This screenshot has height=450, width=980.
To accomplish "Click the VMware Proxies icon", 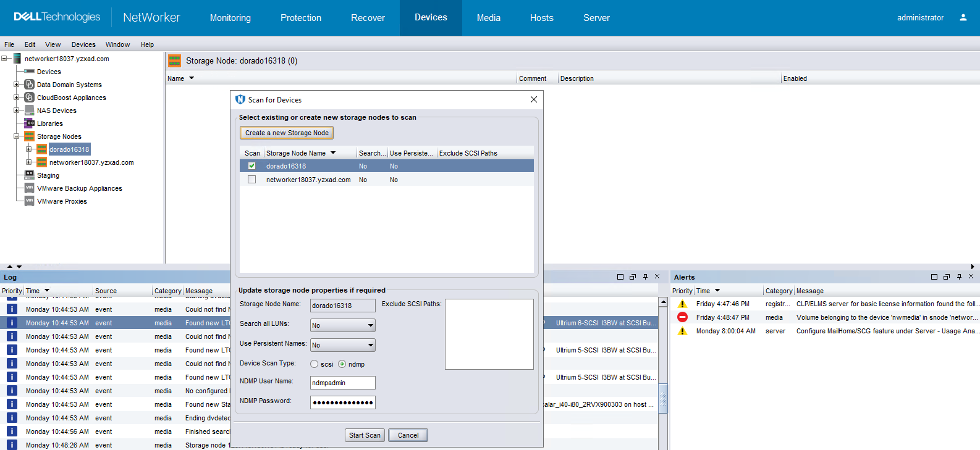I will tap(29, 201).
